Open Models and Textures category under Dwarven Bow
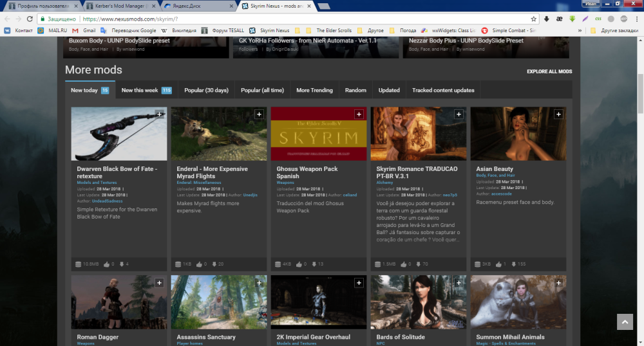The height and width of the screenshot is (346, 644). point(97,183)
